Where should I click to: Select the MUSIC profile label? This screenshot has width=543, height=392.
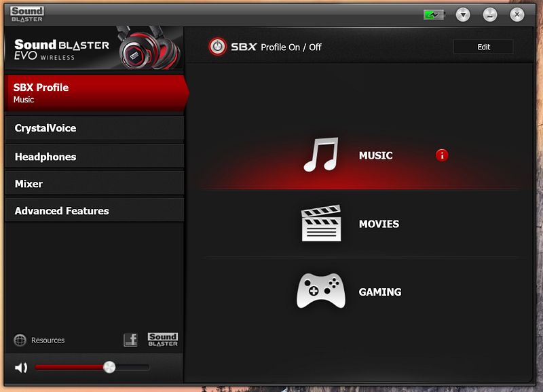pyautogui.click(x=376, y=155)
